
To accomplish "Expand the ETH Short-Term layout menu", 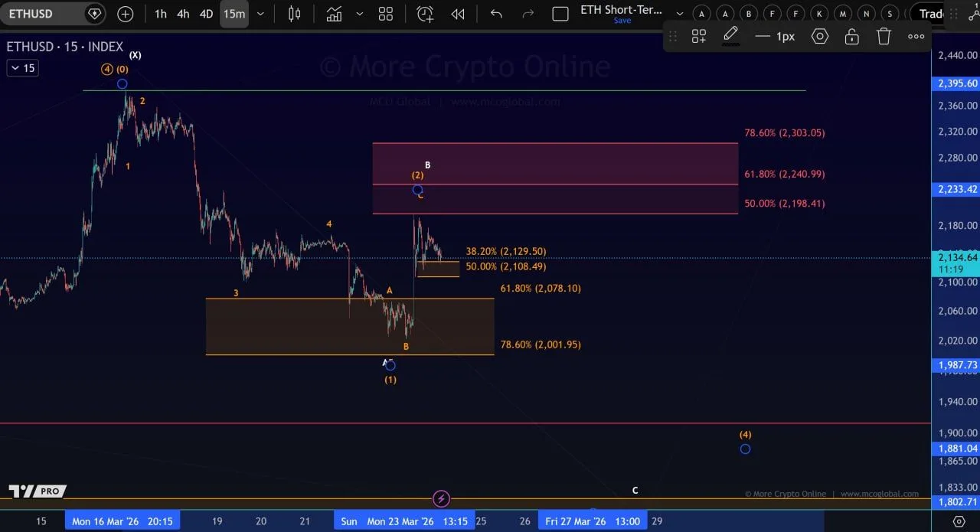I will point(679,14).
